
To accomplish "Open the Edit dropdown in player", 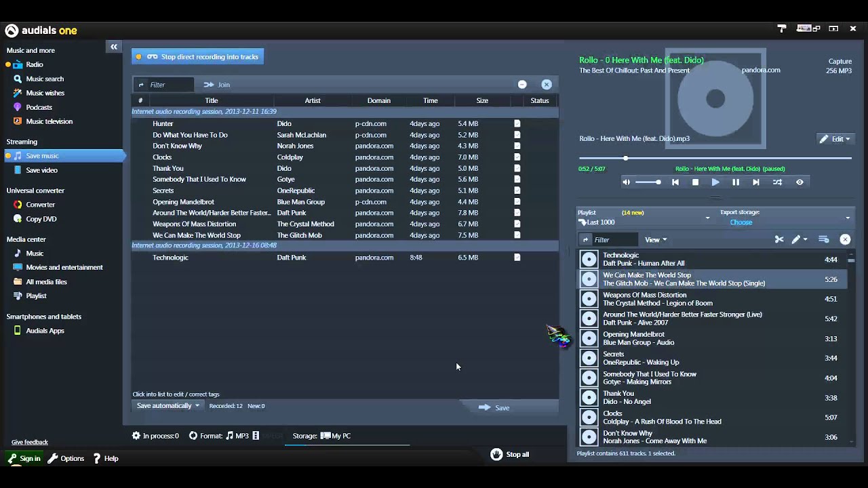I will 835,139.
